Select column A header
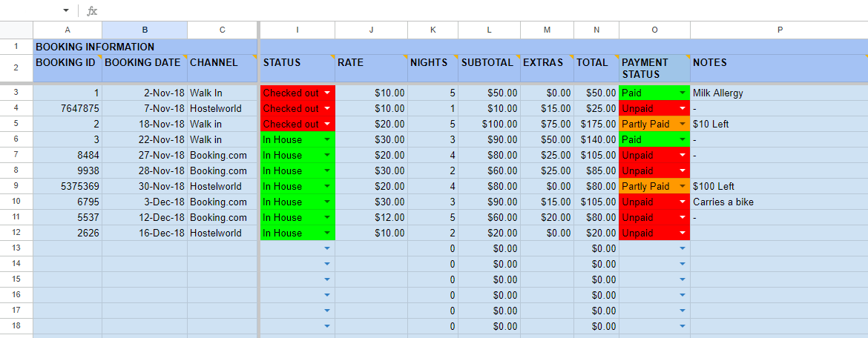 (x=68, y=30)
